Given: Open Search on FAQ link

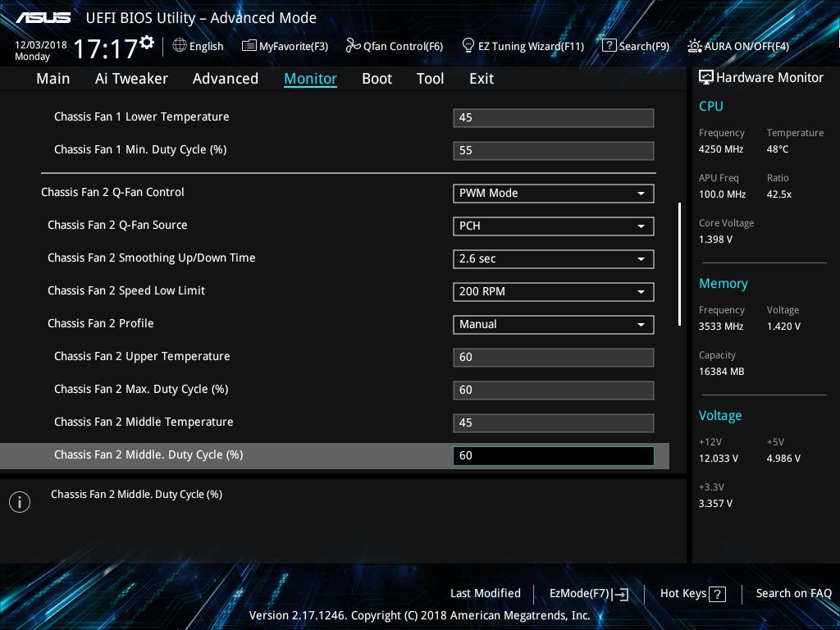Looking at the screenshot, I should point(793,593).
